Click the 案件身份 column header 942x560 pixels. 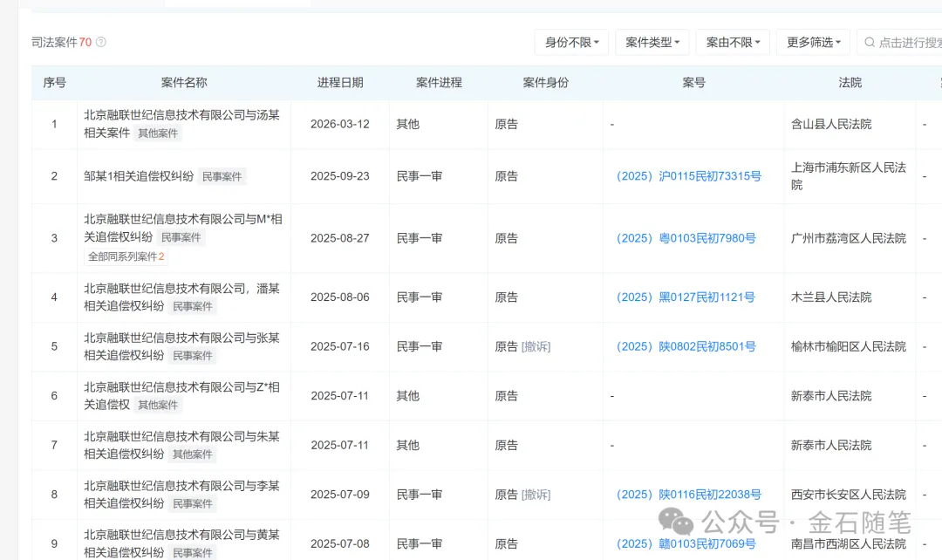[x=545, y=83]
